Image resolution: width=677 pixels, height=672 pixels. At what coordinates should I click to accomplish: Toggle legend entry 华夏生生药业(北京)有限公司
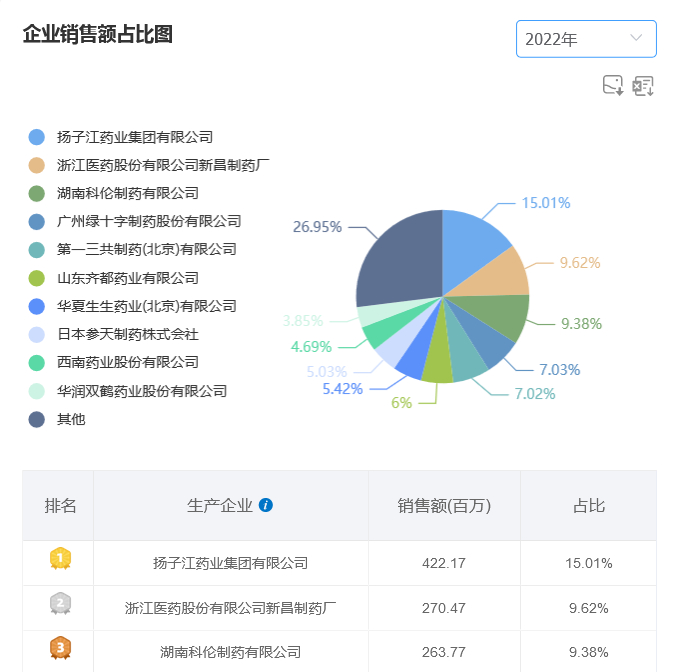133,306
